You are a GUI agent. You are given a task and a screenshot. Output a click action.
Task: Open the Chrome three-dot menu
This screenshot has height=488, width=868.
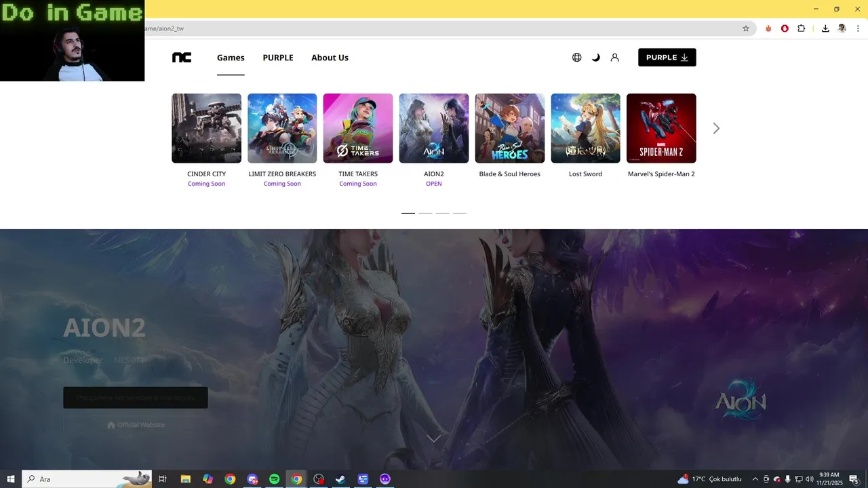coord(858,28)
